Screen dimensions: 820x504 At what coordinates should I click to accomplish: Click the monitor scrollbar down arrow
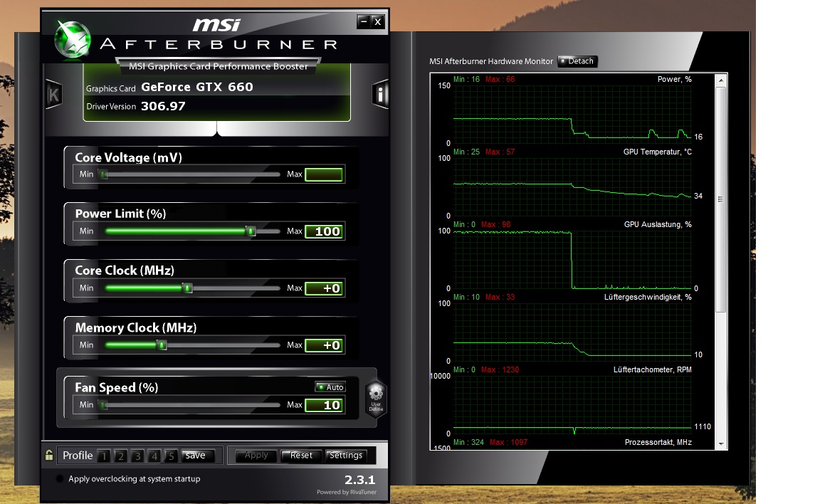(720, 444)
